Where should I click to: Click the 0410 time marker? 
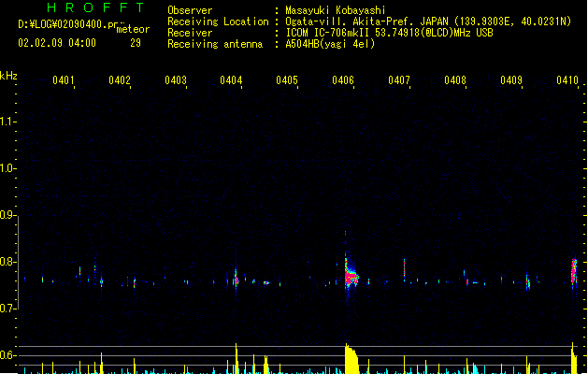[x=567, y=80]
